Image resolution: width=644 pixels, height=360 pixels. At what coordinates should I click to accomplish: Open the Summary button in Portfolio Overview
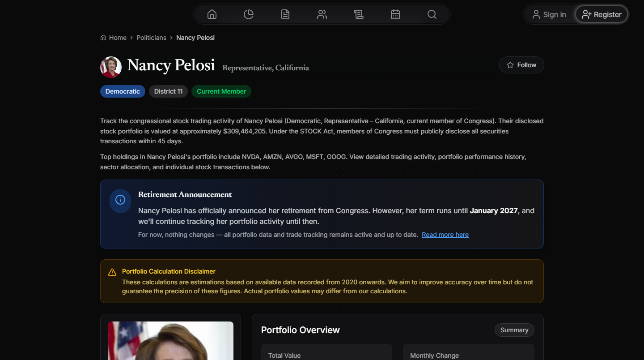pyautogui.click(x=514, y=330)
